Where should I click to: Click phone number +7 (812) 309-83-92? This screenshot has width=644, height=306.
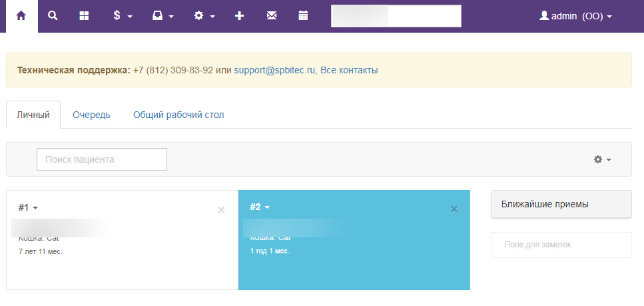point(173,70)
